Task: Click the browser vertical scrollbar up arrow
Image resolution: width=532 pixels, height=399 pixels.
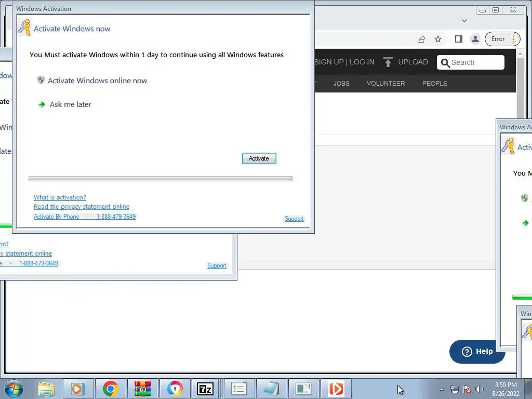Action: [521, 54]
